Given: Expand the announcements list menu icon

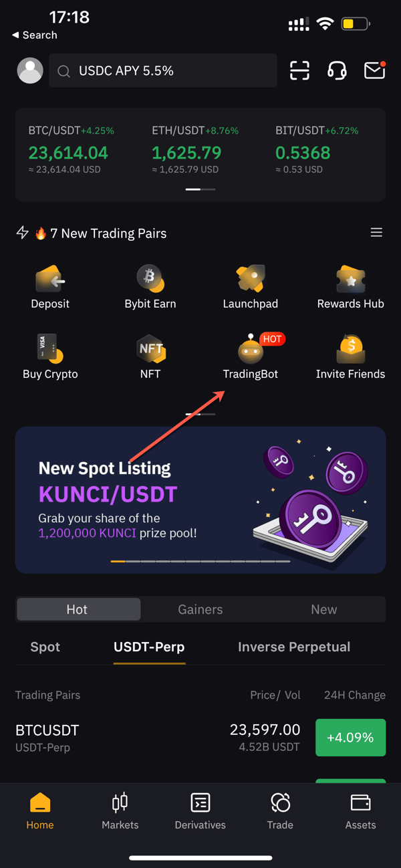Looking at the screenshot, I should click(x=376, y=233).
